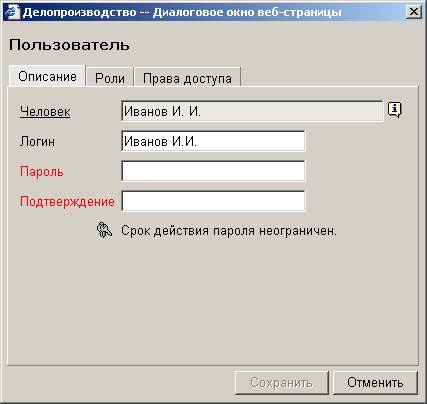Click the Отменить button
The image size is (427, 404).
pyautogui.click(x=375, y=383)
